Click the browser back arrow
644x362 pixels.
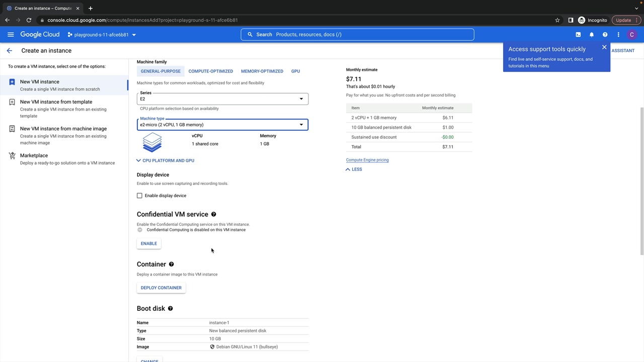[7, 20]
